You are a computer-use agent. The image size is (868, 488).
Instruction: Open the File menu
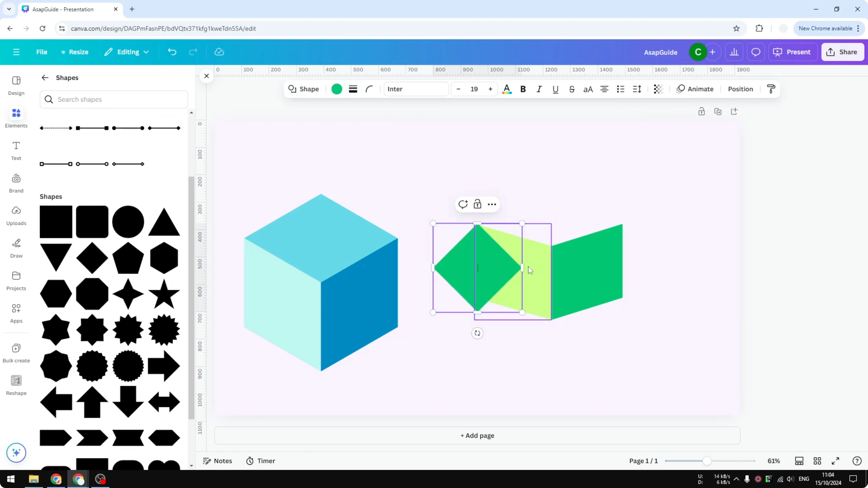[42, 52]
